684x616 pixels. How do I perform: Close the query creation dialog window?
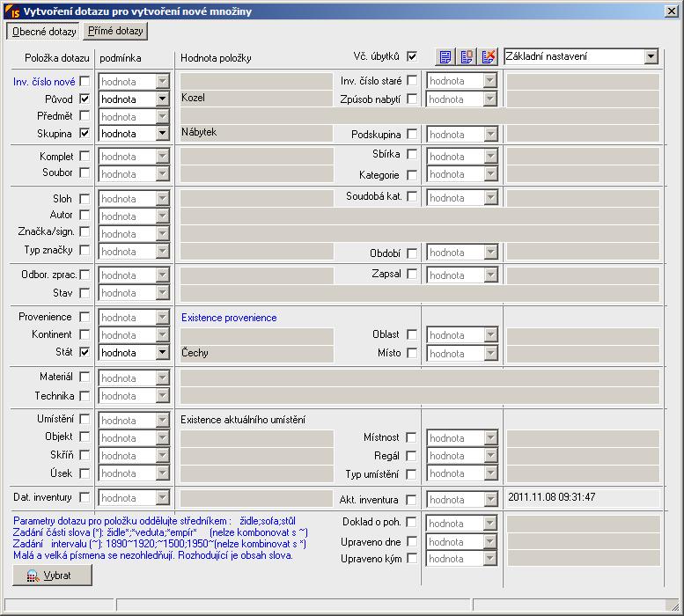tap(672, 11)
